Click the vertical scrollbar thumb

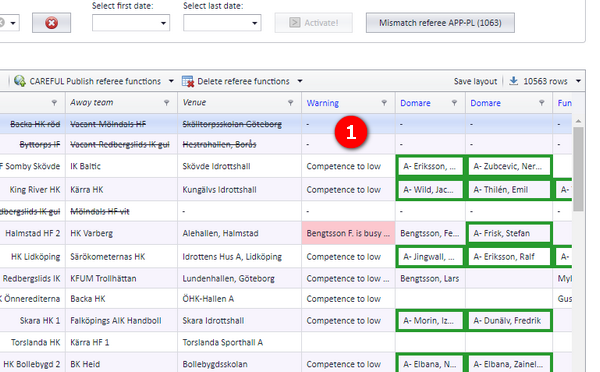578,169
